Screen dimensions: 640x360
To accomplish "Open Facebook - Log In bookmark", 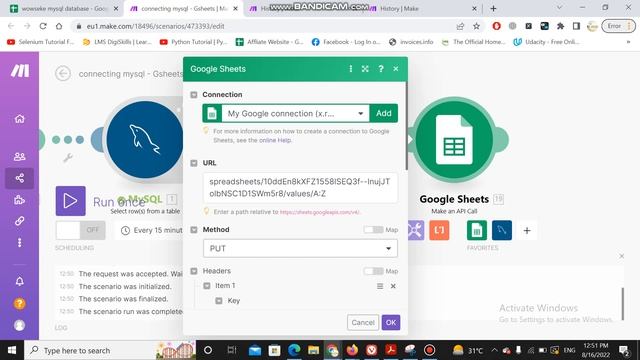I will point(346,42).
